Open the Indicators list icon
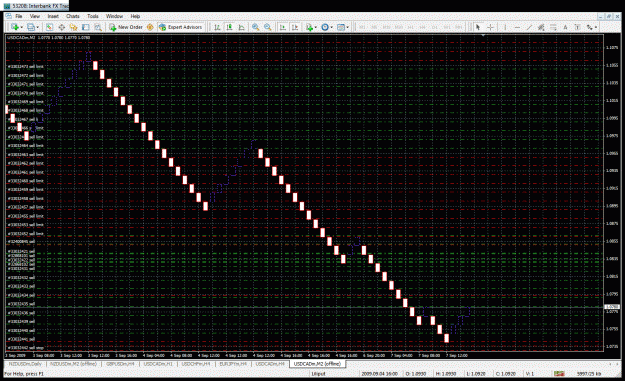This screenshot has width=625, height=381. tap(309, 27)
